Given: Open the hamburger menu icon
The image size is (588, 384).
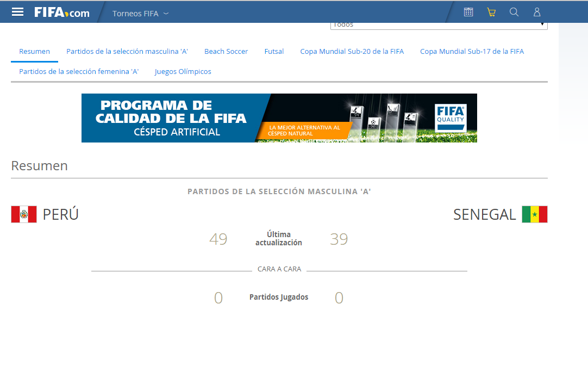Looking at the screenshot, I should click(x=17, y=12).
